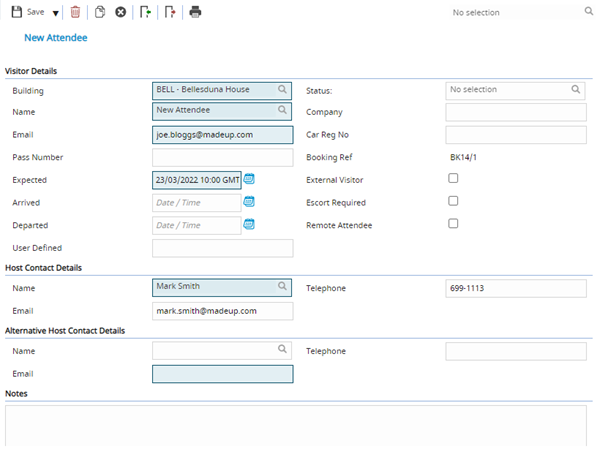Open calendar picker for Arrived date
The image size is (600, 449).
pos(250,201)
